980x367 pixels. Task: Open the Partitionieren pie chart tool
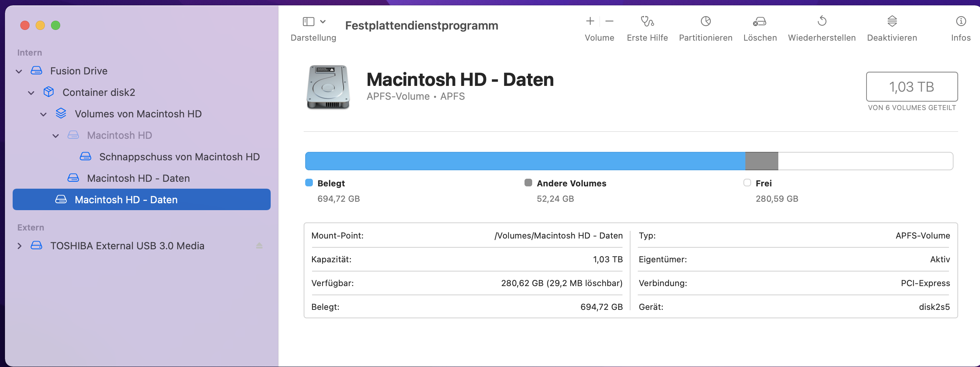(x=705, y=21)
